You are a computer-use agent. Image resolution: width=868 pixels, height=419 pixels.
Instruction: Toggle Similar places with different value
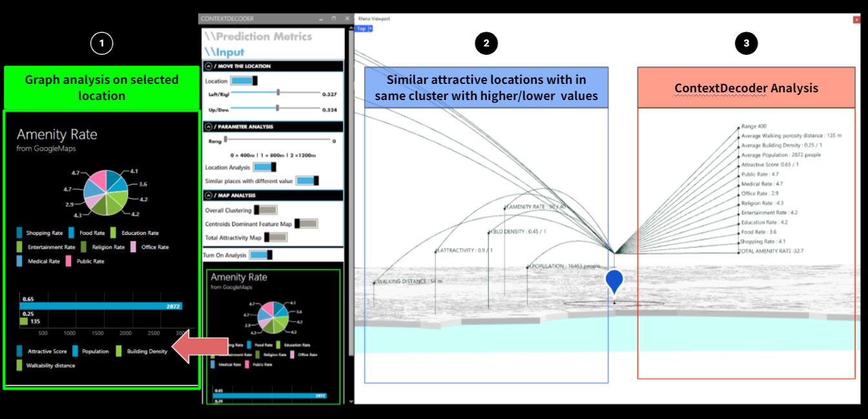[x=307, y=181]
